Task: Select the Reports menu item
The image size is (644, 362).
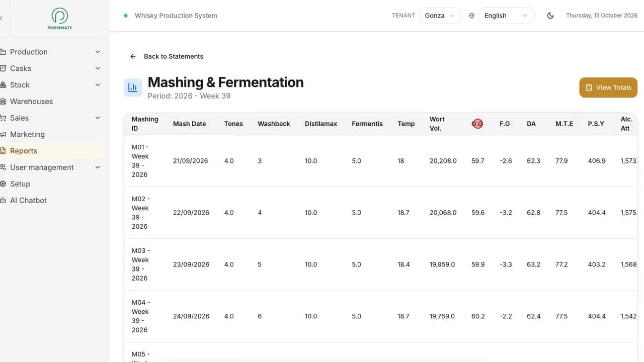Action: click(52, 151)
